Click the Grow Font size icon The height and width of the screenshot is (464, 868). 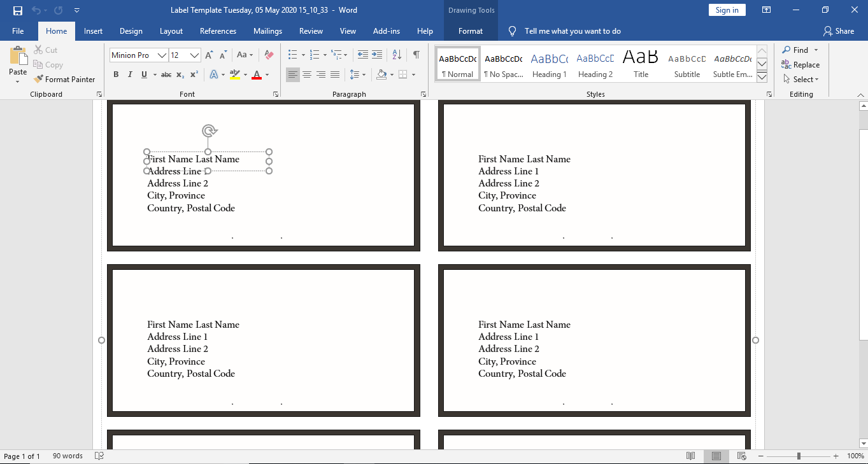(x=209, y=55)
